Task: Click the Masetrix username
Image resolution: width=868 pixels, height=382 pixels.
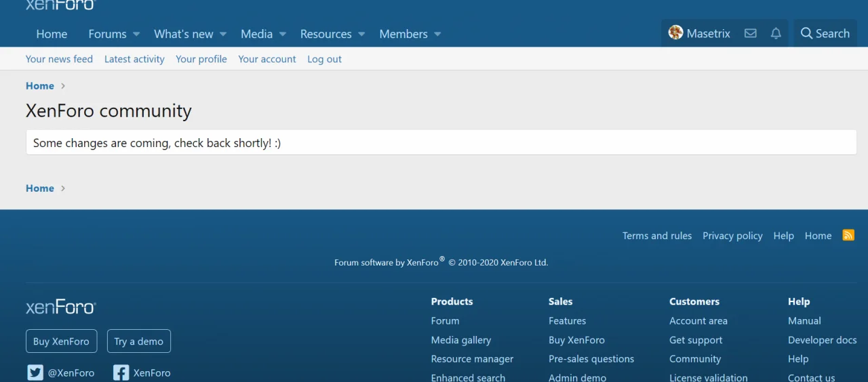Action: point(709,33)
